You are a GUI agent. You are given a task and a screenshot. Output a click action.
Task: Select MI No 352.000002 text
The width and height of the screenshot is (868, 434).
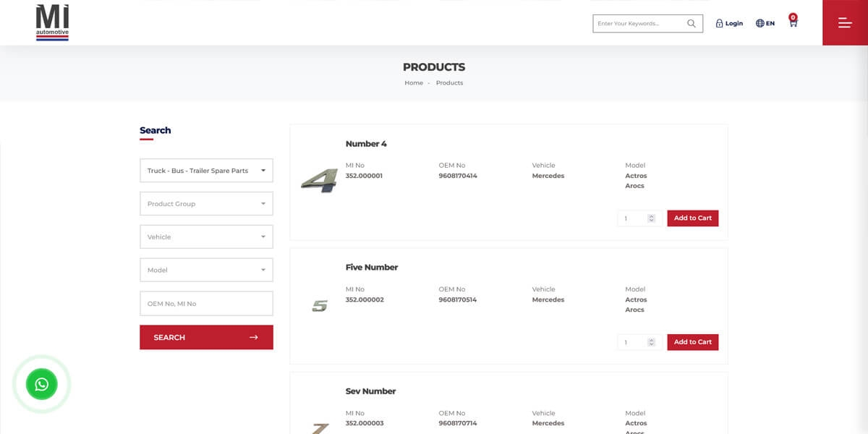365,299
